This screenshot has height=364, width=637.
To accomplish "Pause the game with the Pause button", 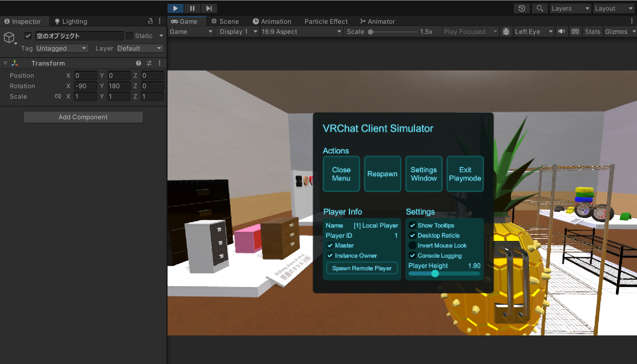I will [x=192, y=8].
